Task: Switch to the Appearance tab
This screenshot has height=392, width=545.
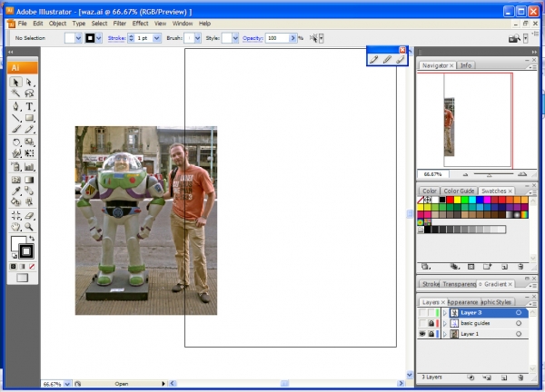Action: pyautogui.click(x=463, y=302)
